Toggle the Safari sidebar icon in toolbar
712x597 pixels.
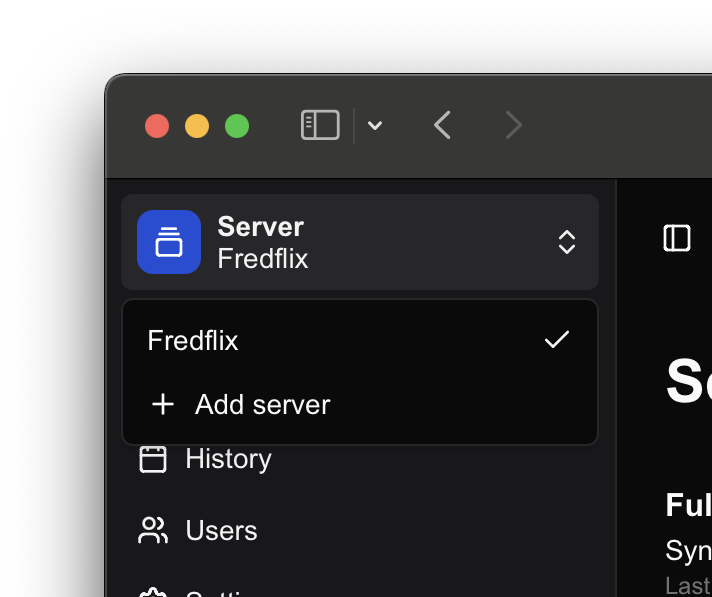point(320,125)
